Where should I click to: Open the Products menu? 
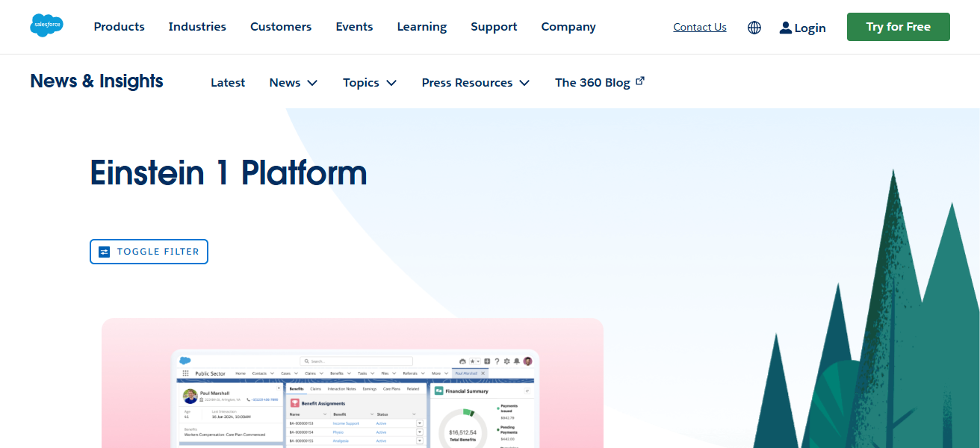coord(119,27)
